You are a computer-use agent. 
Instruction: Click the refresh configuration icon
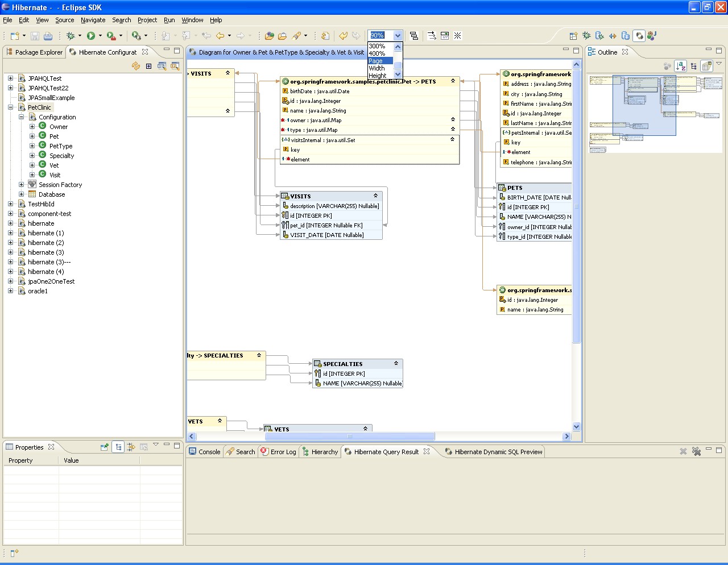point(136,66)
